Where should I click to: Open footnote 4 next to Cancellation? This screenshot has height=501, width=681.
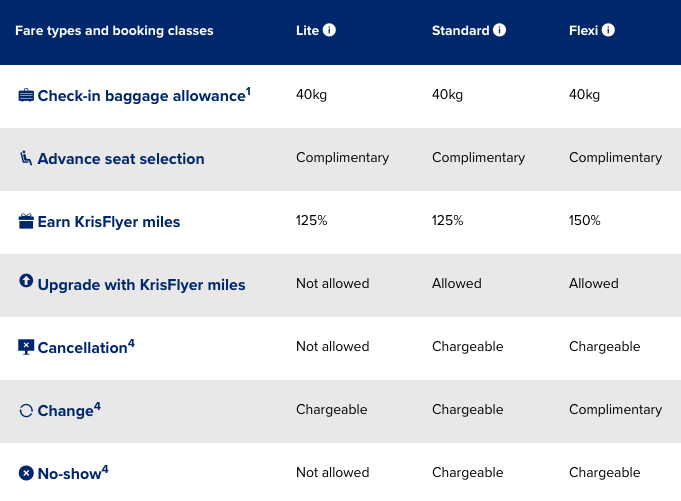click(x=131, y=343)
